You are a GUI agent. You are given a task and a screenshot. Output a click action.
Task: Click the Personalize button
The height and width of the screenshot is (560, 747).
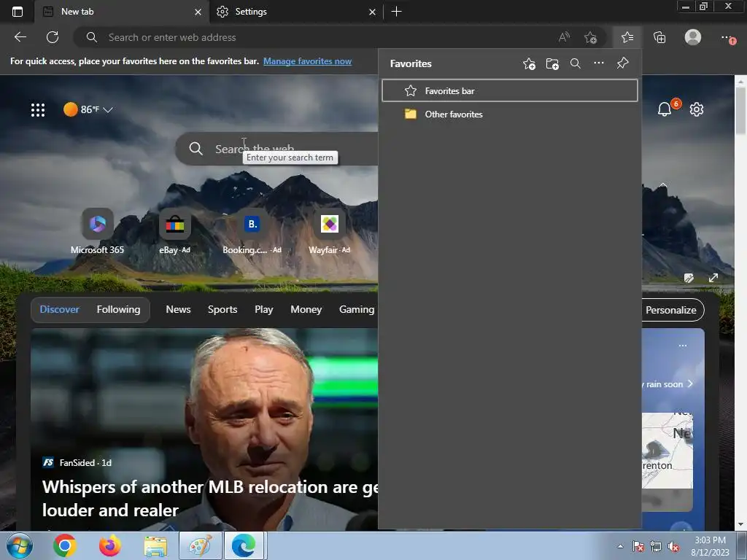(671, 310)
